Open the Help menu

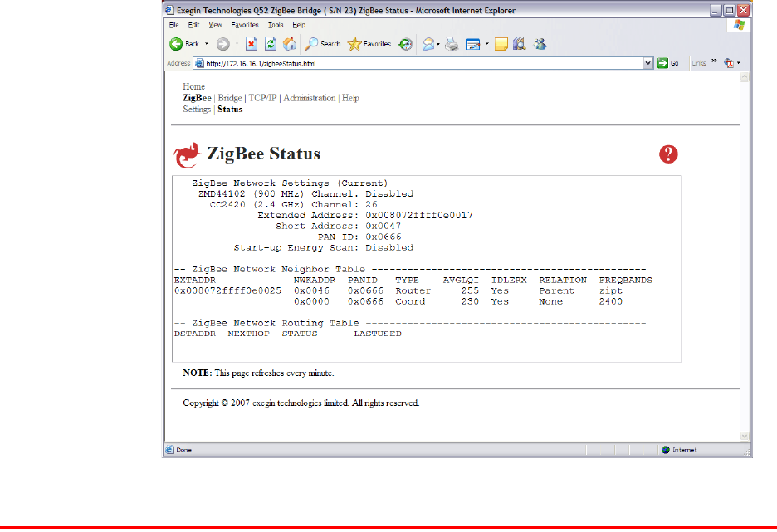pos(299,25)
